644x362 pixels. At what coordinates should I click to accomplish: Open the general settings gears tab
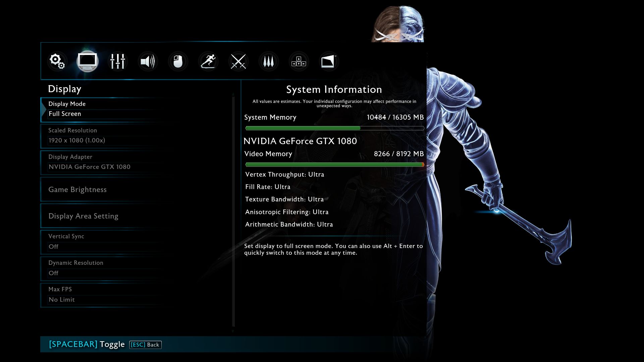tap(57, 62)
